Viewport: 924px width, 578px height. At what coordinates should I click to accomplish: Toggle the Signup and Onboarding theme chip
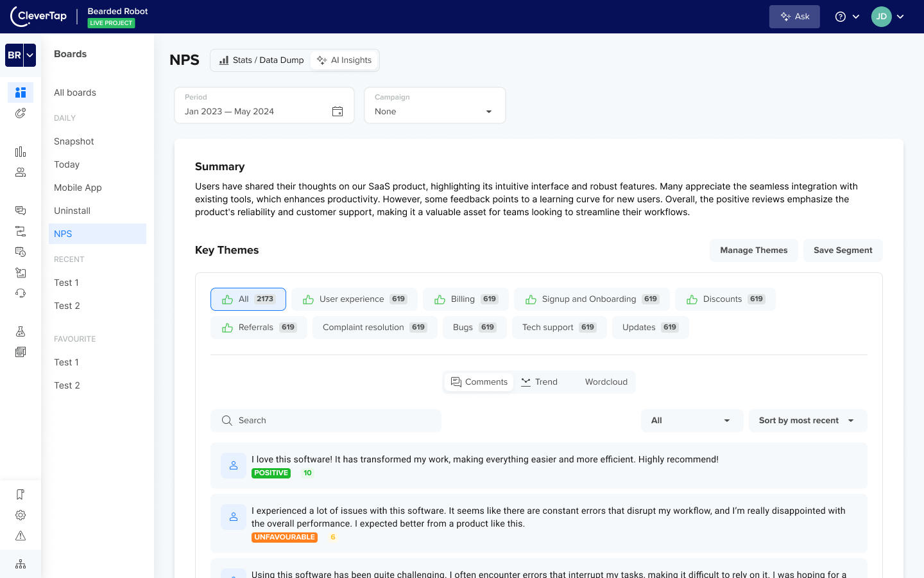[592, 299]
